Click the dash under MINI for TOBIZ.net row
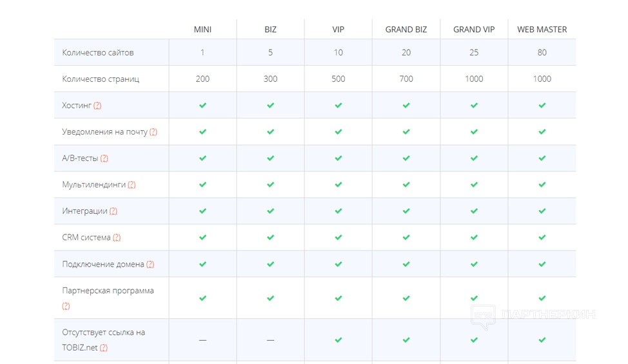 point(202,340)
